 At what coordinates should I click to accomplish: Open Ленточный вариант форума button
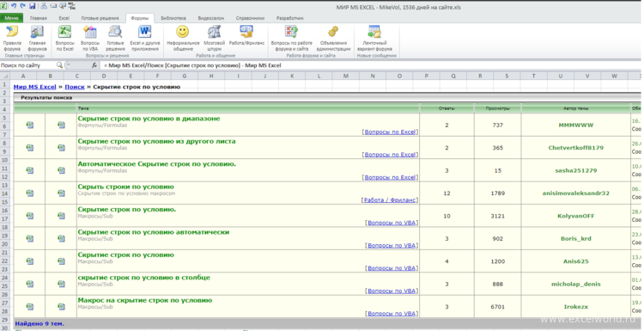click(374, 38)
